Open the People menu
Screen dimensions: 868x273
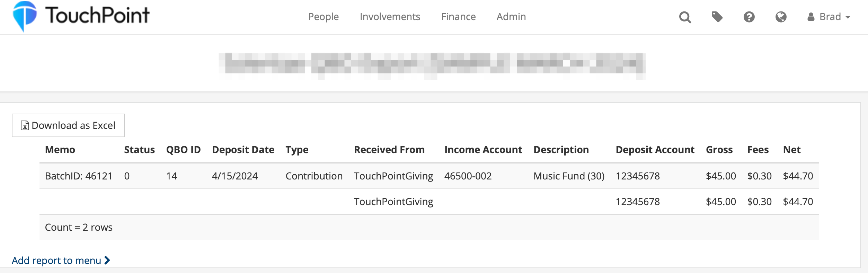(323, 17)
